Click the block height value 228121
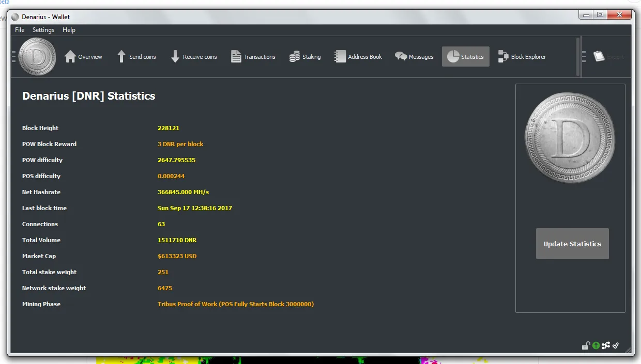This screenshot has width=641, height=364. (x=169, y=128)
